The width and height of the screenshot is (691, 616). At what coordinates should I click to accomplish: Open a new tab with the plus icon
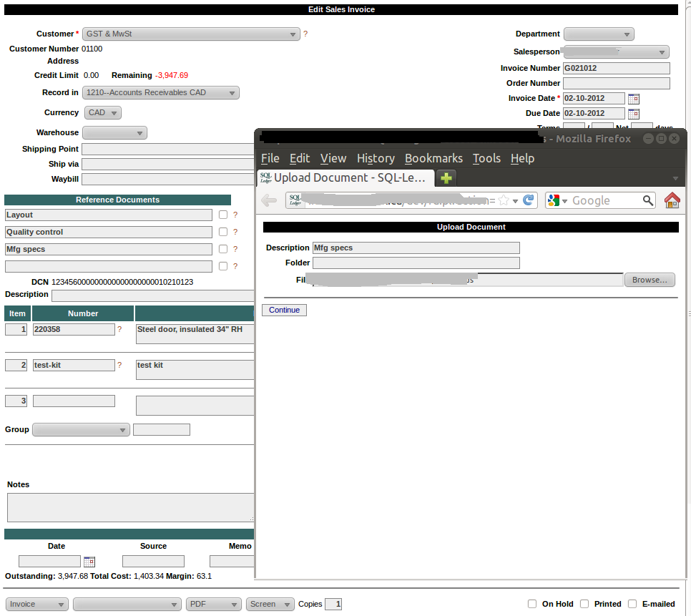[x=445, y=177]
